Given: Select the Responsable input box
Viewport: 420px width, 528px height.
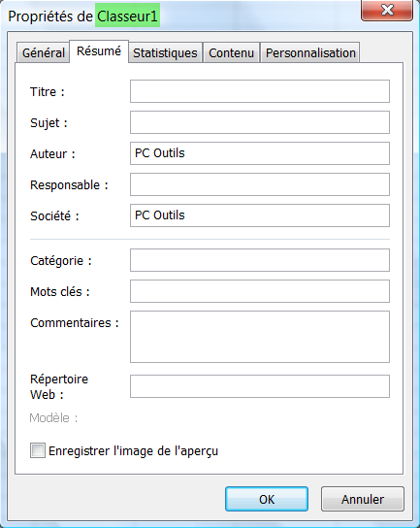Looking at the screenshot, I should click(x=260, y=184).
